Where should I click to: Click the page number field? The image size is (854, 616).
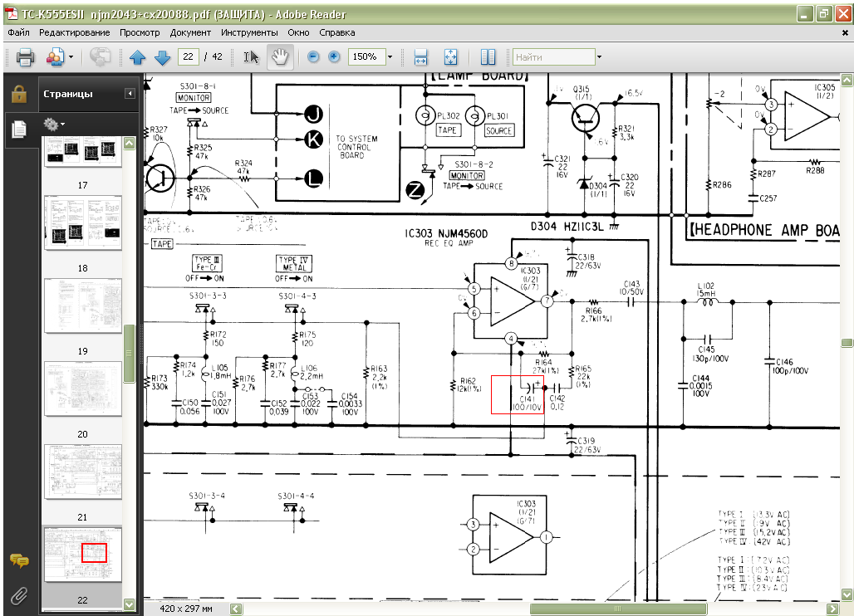click(x=189, y=57)
